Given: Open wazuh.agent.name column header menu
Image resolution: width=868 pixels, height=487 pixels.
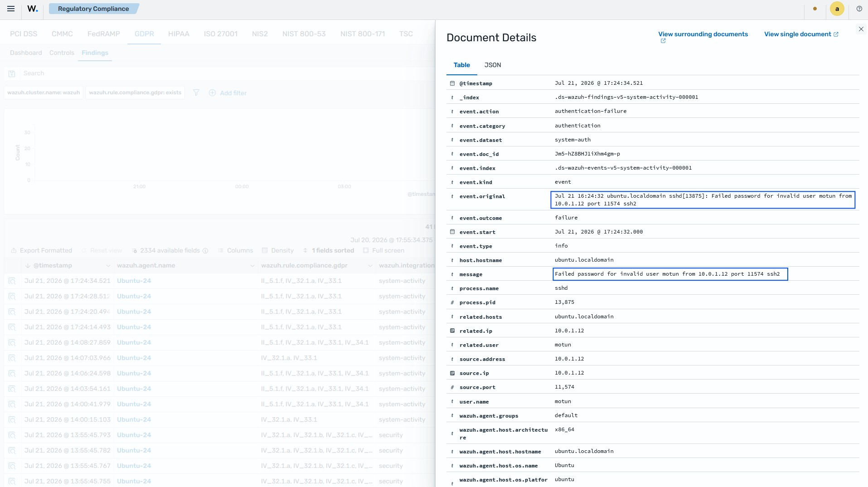Looking at the screenshot, I should click(252, 266).
